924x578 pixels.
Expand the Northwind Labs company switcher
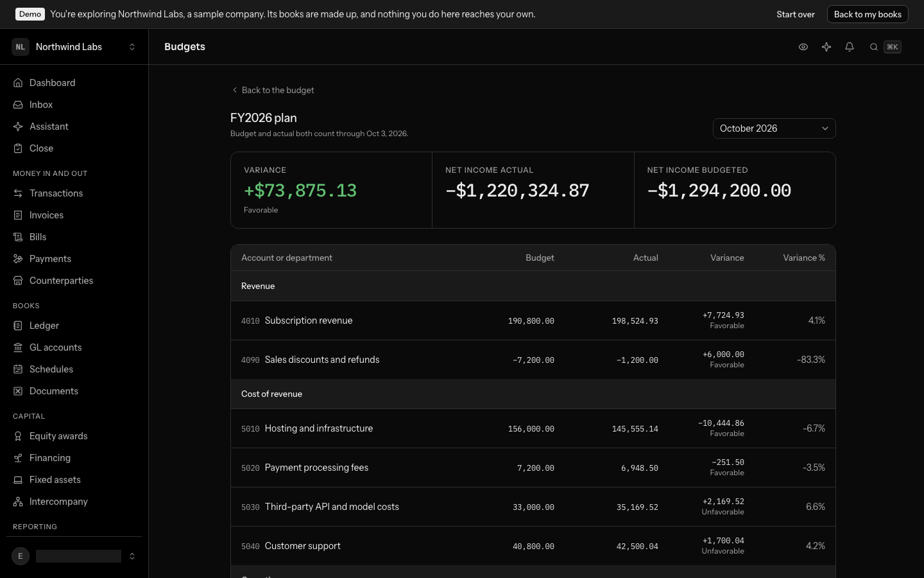click(x=74, y=47)
